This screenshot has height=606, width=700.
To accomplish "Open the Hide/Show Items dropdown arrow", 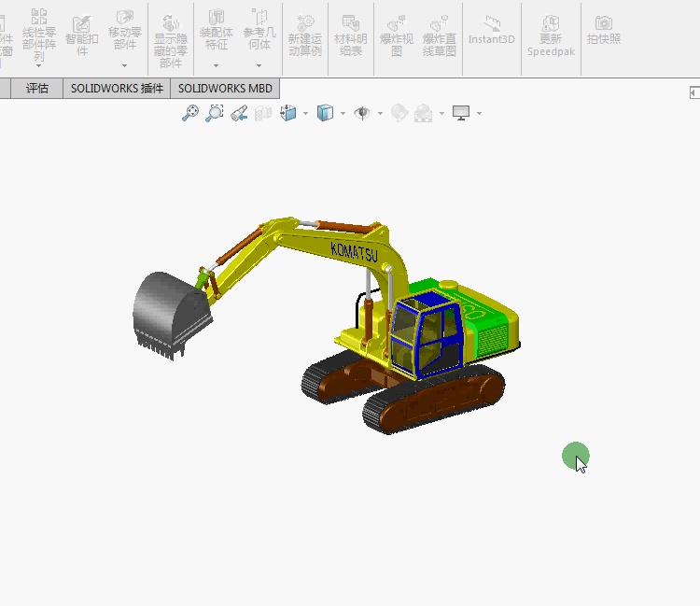I will click(381, 113).
